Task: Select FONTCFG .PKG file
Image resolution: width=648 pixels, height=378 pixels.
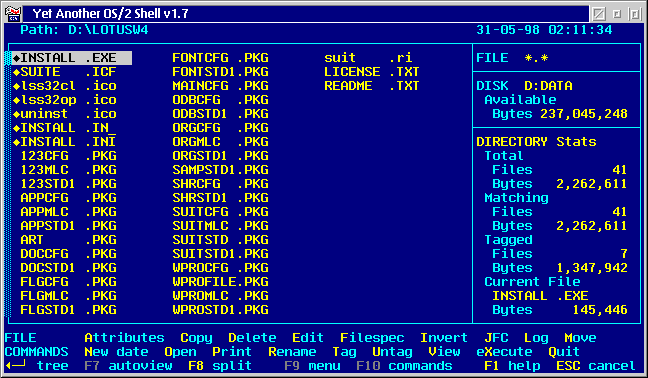Action: point(220,58)
